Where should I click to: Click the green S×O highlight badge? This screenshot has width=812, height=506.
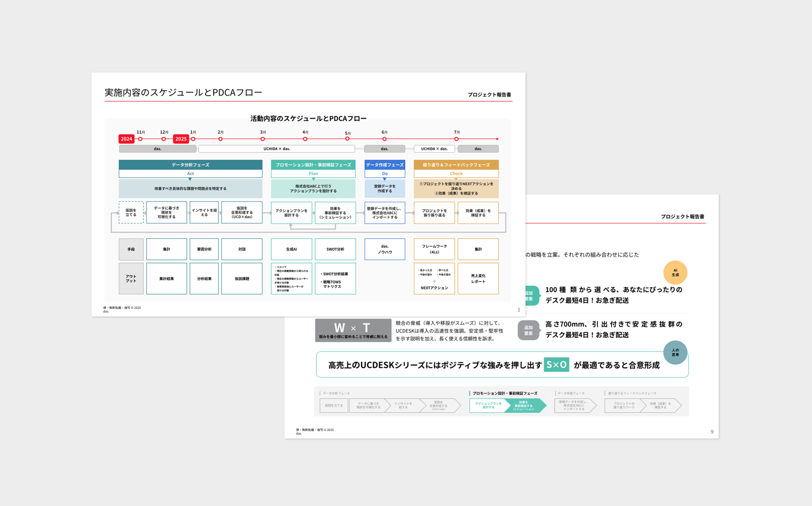(556, 364)
